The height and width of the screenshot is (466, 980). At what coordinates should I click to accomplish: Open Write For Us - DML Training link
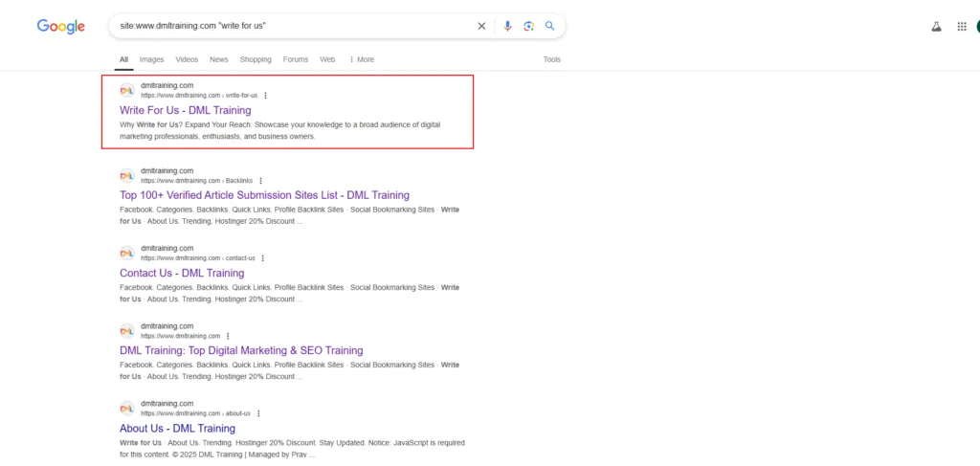[186, 110]
